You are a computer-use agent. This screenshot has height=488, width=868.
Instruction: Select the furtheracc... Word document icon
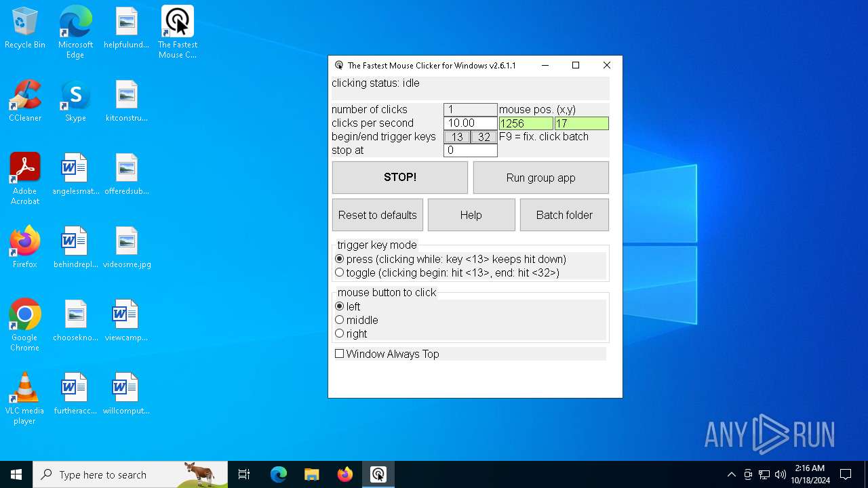pos(75,394)
